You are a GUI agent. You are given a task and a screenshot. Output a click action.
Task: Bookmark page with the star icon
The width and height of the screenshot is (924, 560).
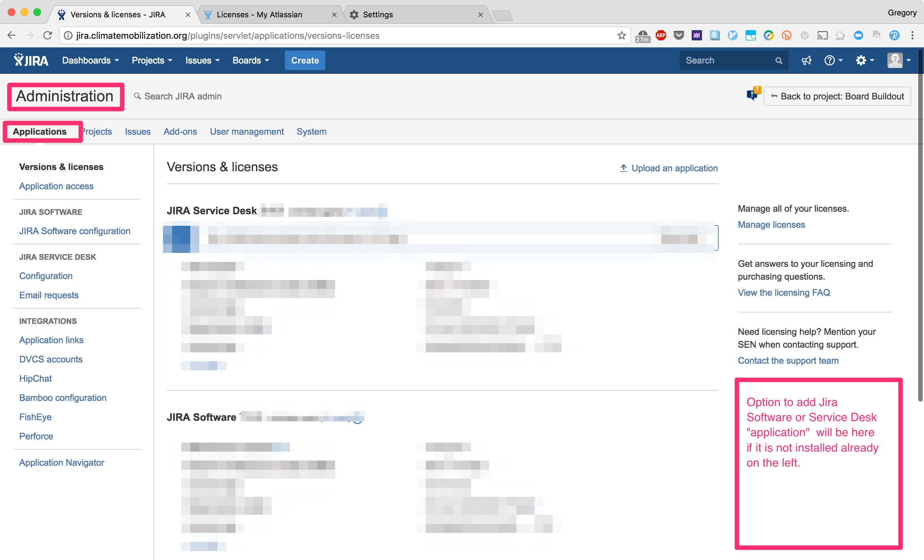click(x=621, y=36)
